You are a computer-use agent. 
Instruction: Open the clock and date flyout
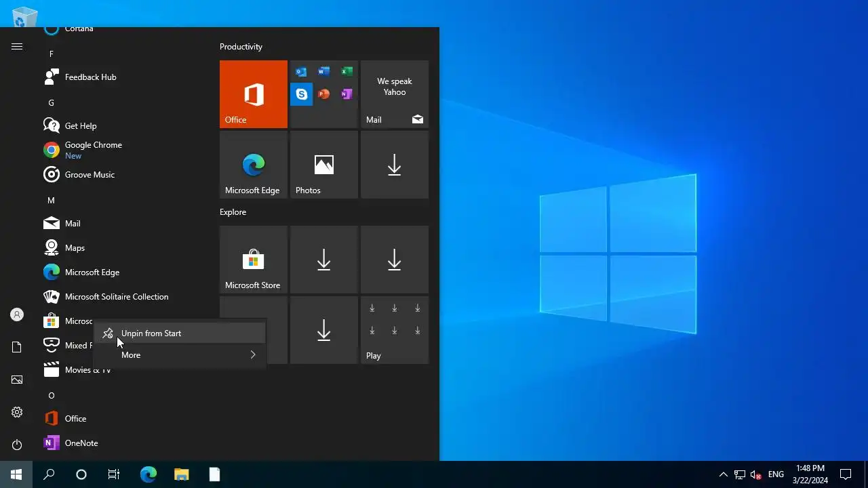coord(810,474)
